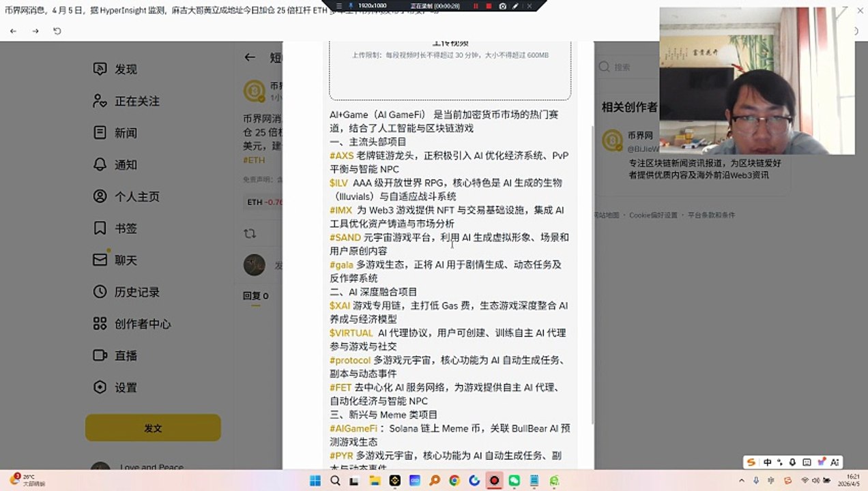Expand the system tray hidden icons chevron
The height and width of the screenshot is (491, 868).
pyautogui.click(x=742, y=481)
